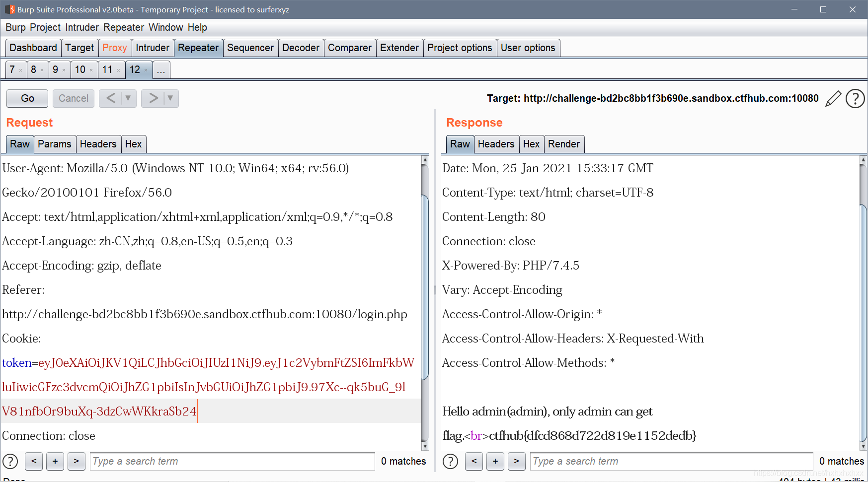This screenshot has width=868, height=482.
Task: Switch to the Proxy tab
Action: click(115, 48)
